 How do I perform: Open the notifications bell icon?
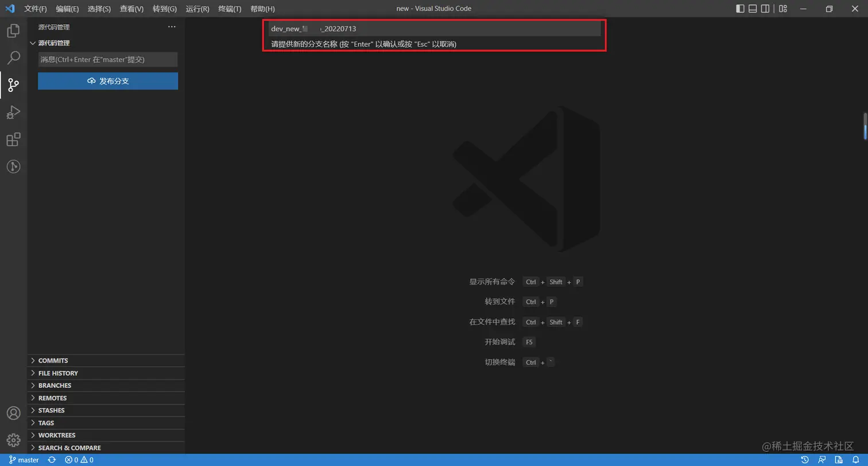855,460
